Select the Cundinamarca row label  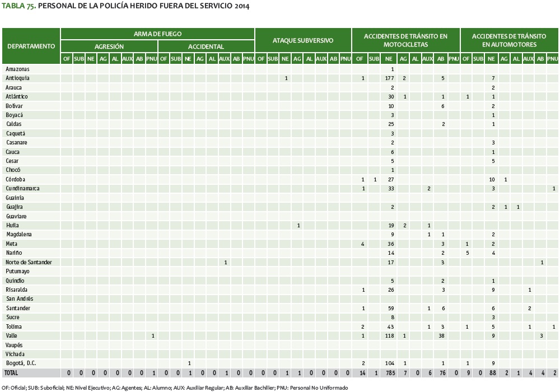click(x=23, y=188)
